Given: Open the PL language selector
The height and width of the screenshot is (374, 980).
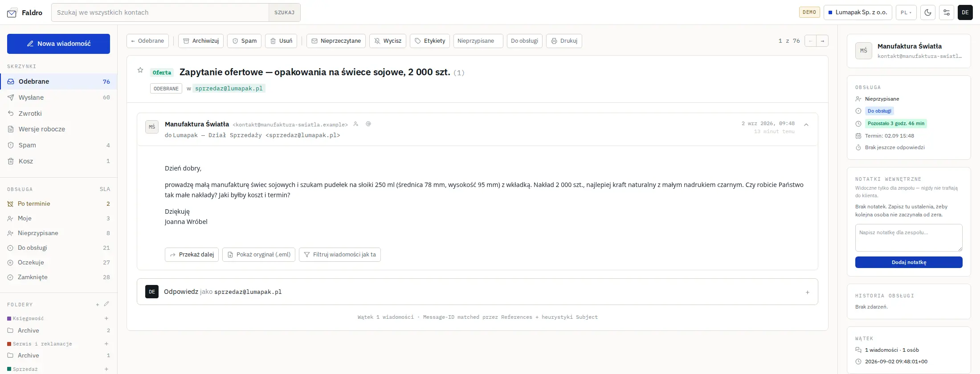Looking at the screenshot, I should click(x=906, y=12).
